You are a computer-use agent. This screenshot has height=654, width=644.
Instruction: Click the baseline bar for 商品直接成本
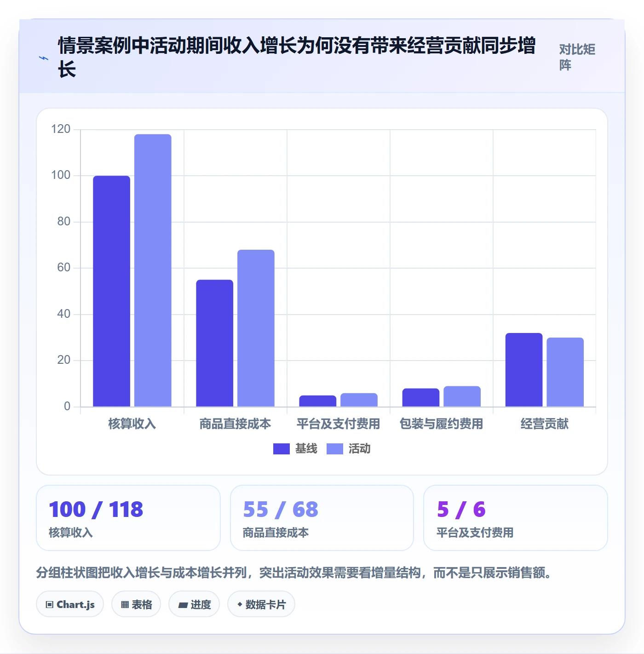(x=214, y=343)
